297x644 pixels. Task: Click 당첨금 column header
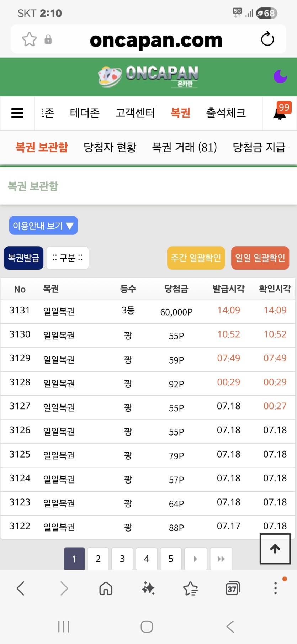coord(176,289)
